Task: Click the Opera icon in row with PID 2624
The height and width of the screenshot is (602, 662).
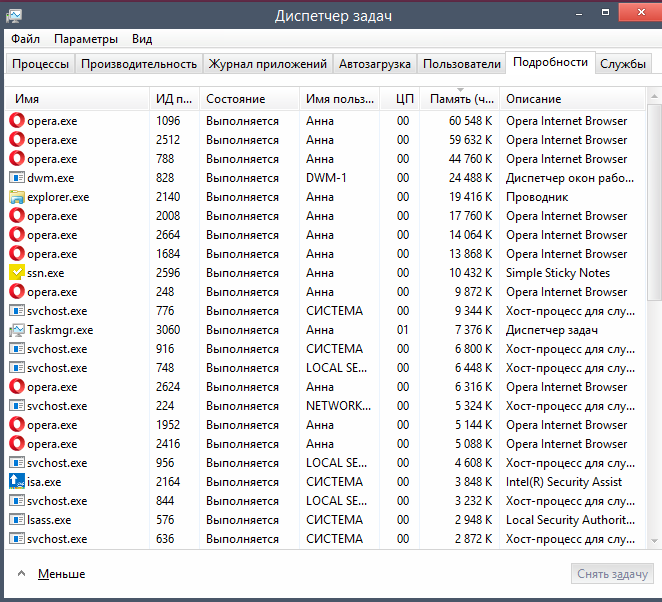Action: tap(17, 386)
